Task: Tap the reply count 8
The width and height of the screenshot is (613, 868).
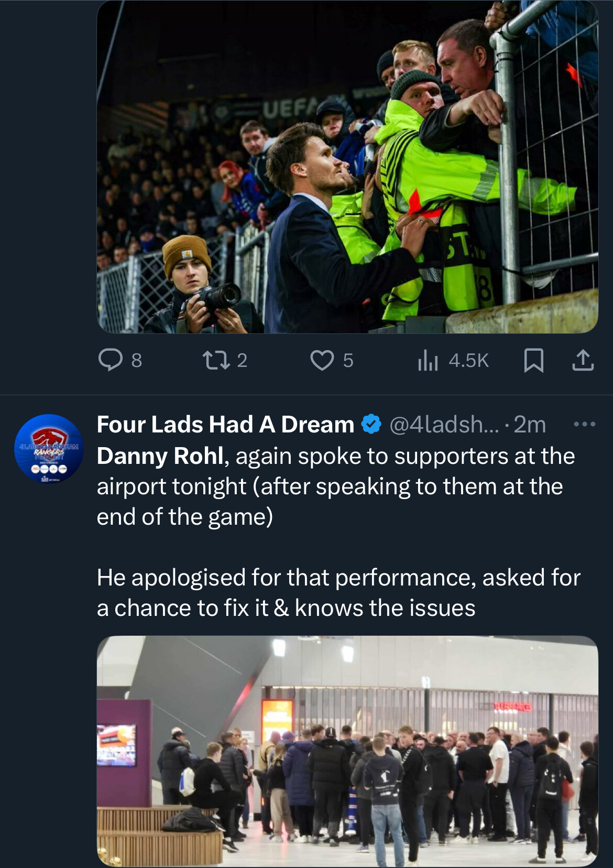Action: [x=136, y=361]
